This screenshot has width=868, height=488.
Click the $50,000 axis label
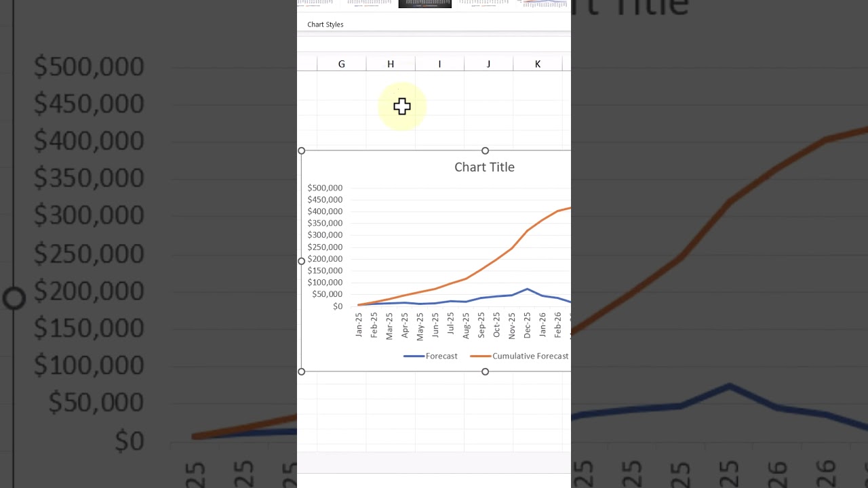(x=327, y=294)
